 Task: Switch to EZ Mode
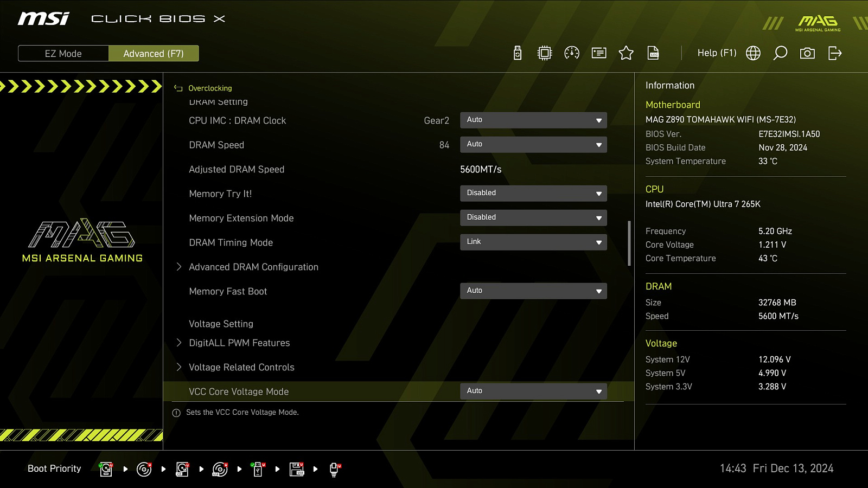click(63, 53)
